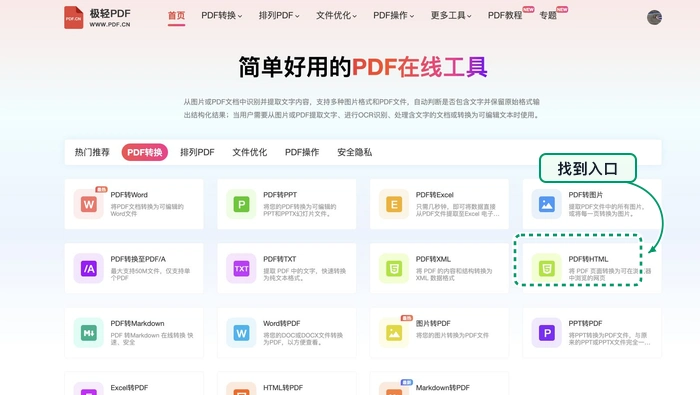The image size is (700, 395).
Task: Expand the 文件优化 dropdown menu
Action: pos(336,15)
